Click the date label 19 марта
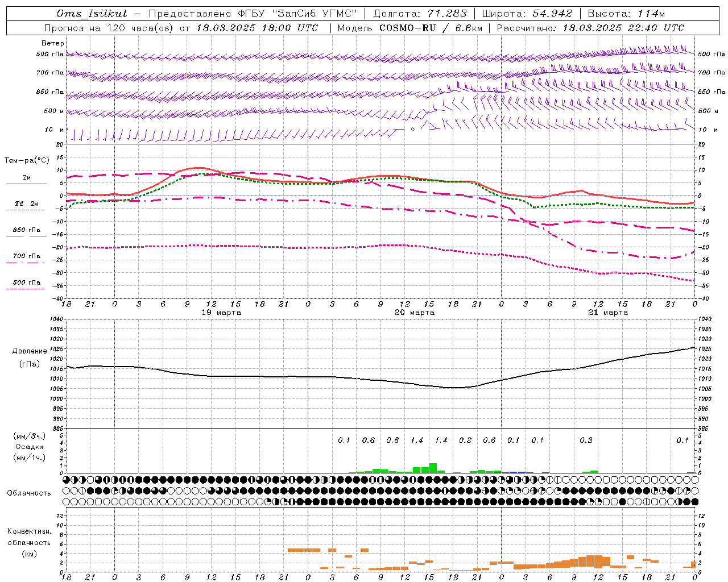The width and height of the screenshot is (728, 582). coord(221,312)
